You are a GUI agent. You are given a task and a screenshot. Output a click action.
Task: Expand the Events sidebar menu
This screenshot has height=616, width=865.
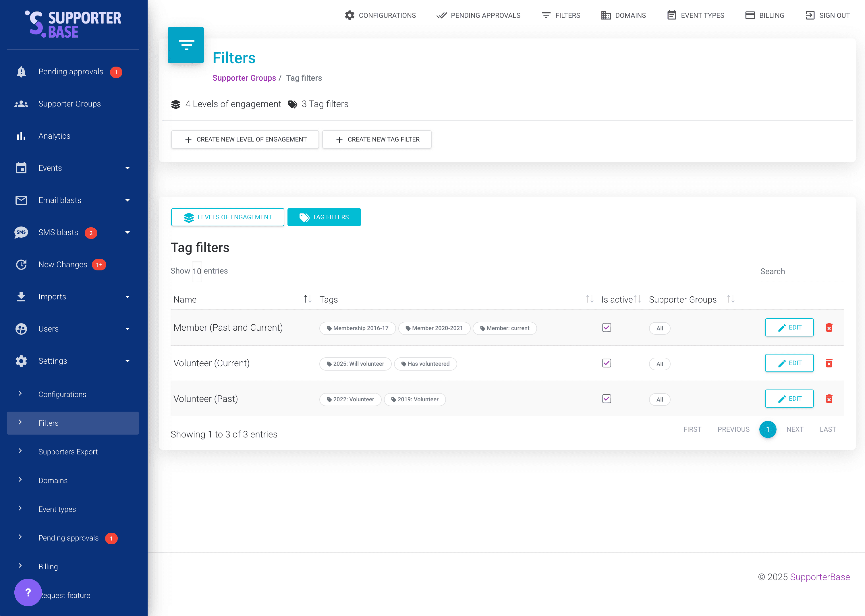128,168
